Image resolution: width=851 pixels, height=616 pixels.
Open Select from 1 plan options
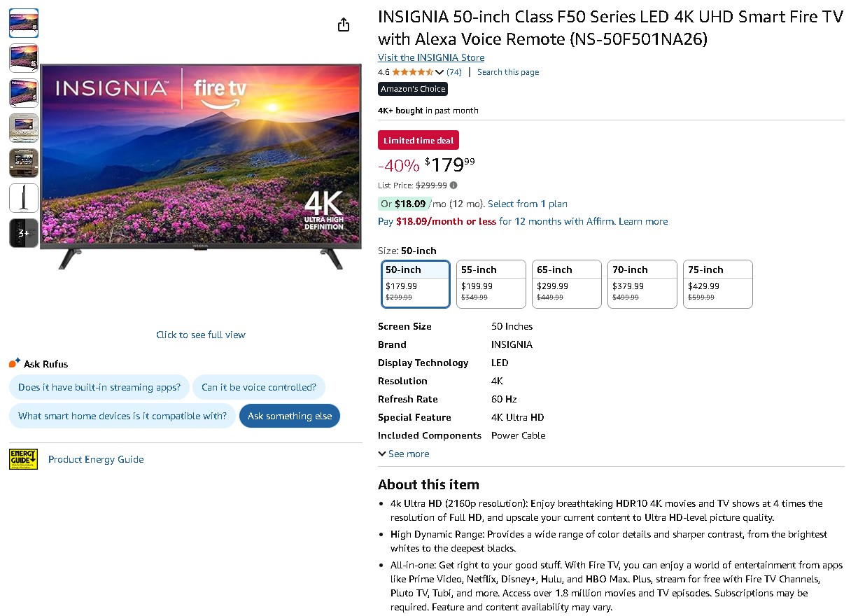[x=528, y=204]
